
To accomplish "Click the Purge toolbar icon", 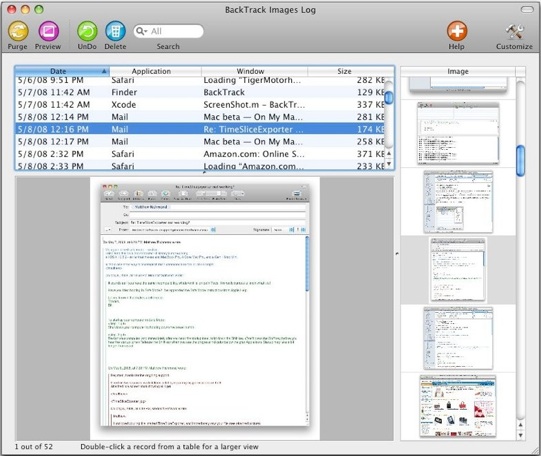I will point(18,31).
